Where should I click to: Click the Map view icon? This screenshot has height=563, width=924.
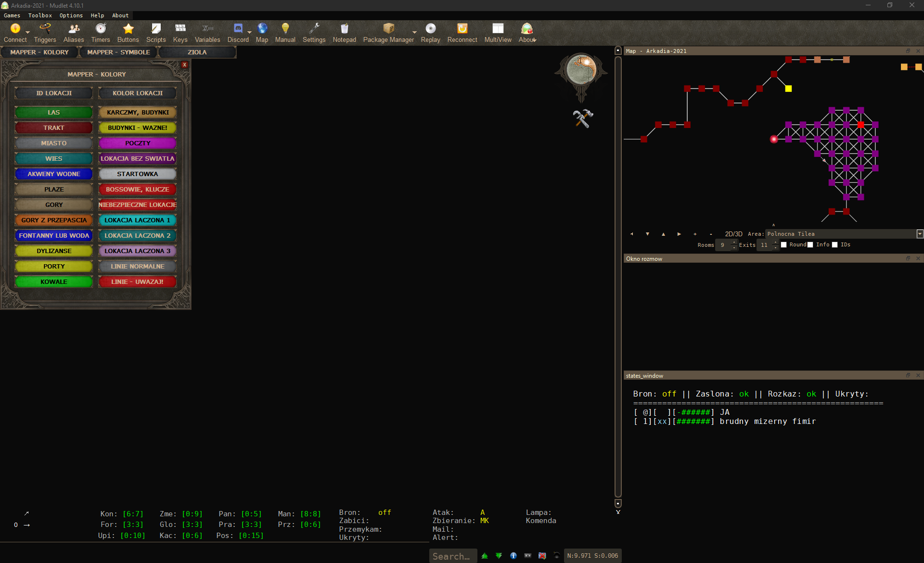point(262,30)
